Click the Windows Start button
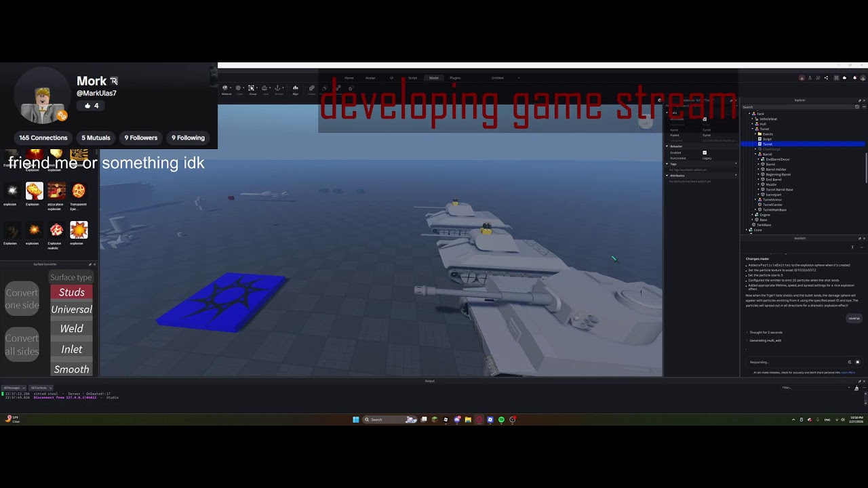868x488 pixels. 355,420
